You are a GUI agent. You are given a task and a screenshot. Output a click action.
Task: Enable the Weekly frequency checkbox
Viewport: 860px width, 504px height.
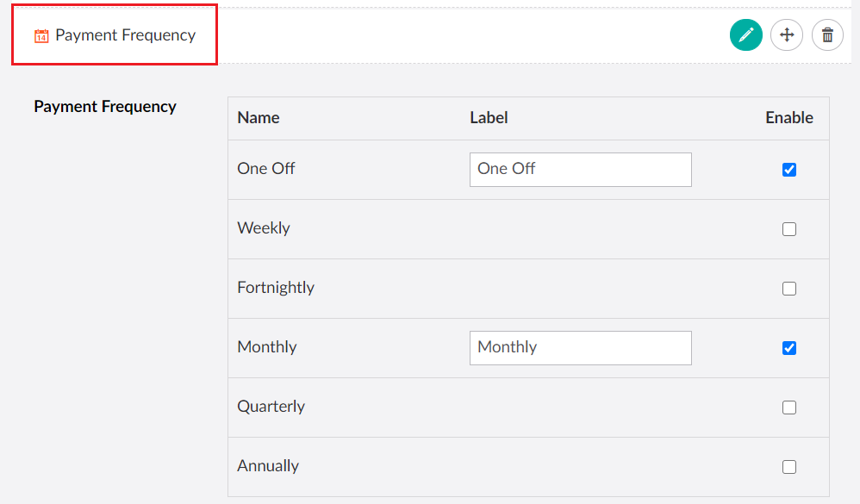tap(789, 229)
